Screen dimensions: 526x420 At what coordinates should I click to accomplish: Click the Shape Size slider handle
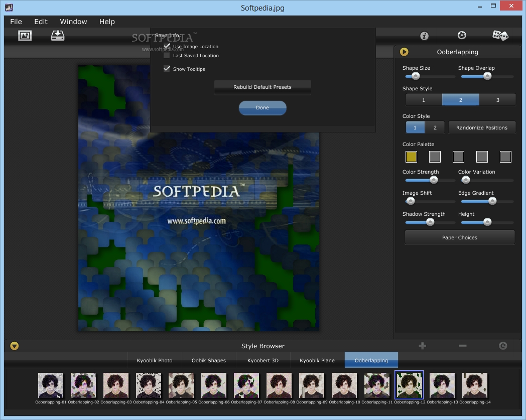pyautogui.click(x=416, y=76)
